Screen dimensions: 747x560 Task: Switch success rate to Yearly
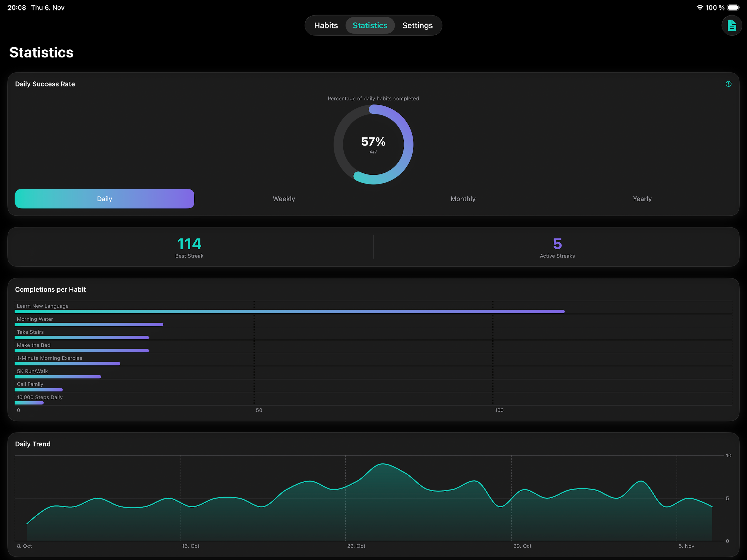pos(642,199)
